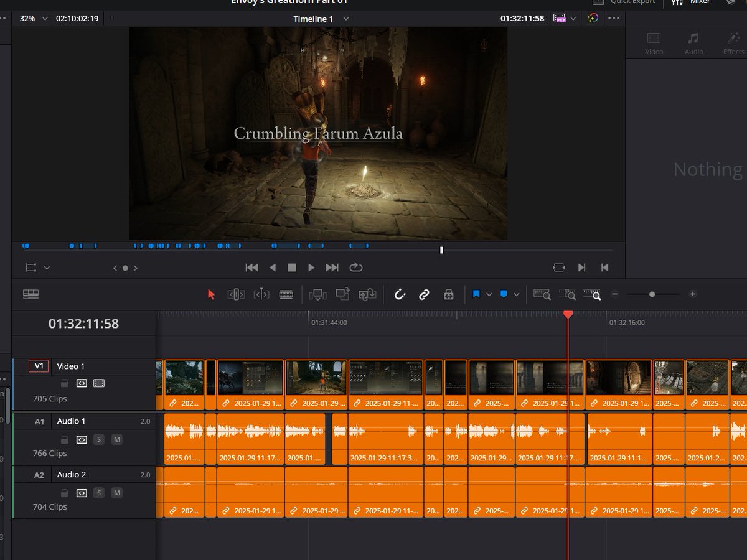
Task: Switch to Audio inspector tab
Action: [693, 44]
